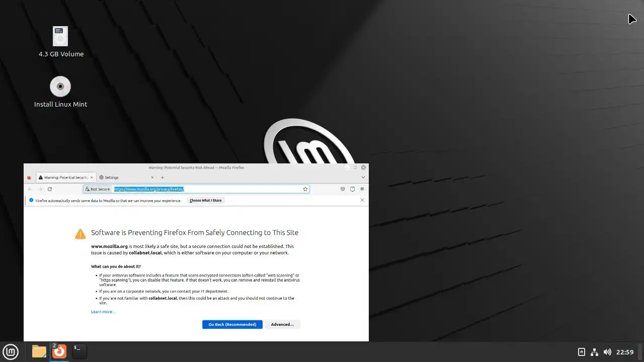Open the Files folder in the taskbar
The image size is (644, 362).
point(39,351)
